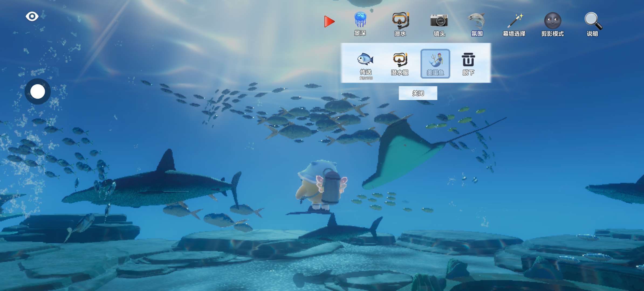
Task: Select 传送 fish teleport option
Action: tap(365, 64)
